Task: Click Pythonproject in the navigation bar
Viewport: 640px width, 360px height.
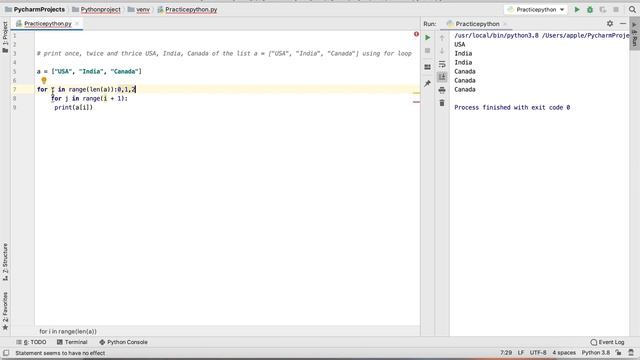Action: [x=96, y=9]
